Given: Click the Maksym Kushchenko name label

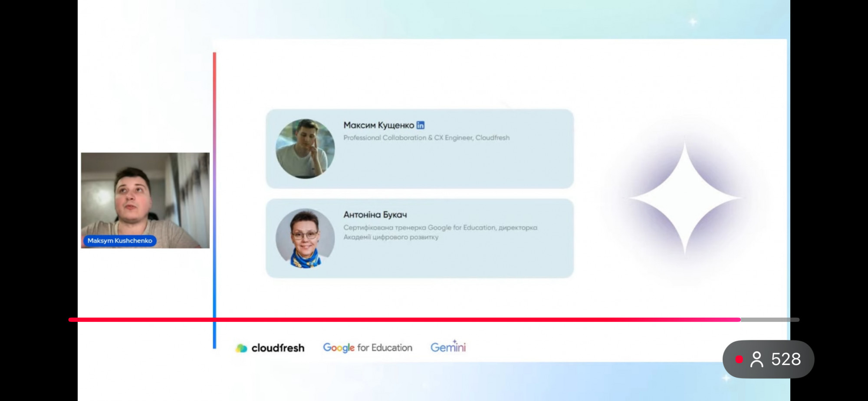Looking at the screenshot, I should pyautogui.click(x=120, y=241).
